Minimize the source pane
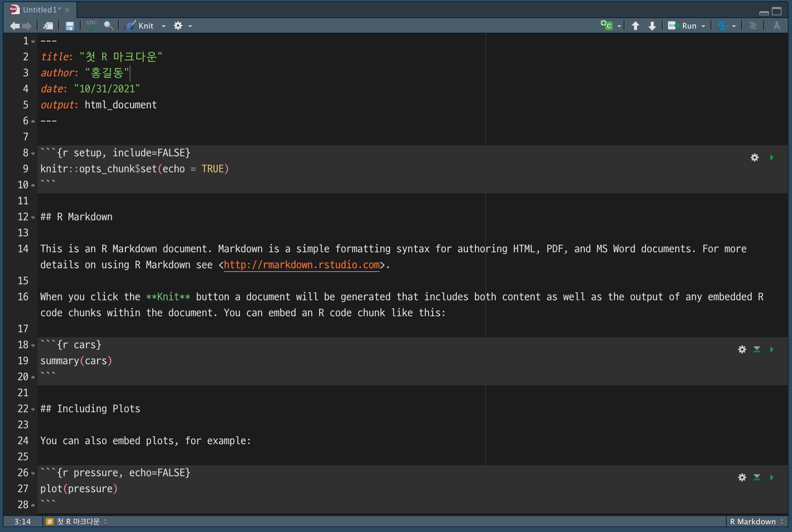This screenshot has height=532, width=792. 764,13
